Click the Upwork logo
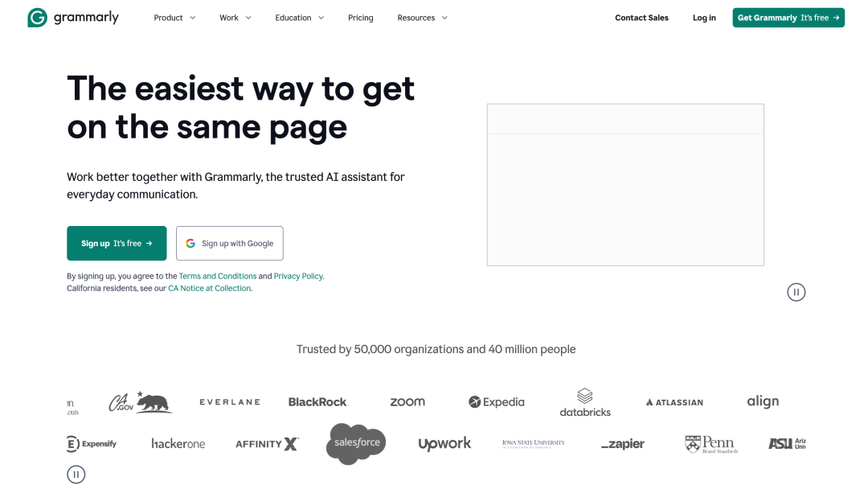This screenshot has height=493, width=868. coord(444,444)
